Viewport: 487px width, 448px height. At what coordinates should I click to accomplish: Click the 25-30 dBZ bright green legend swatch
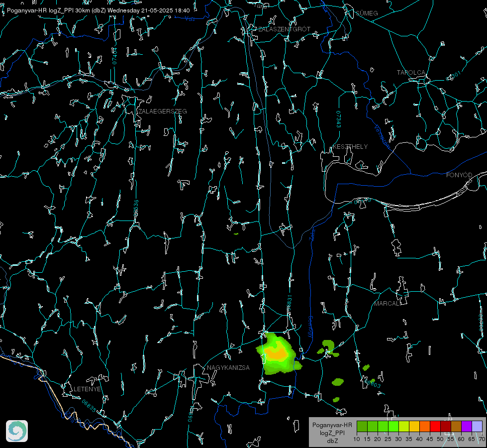[x=393, y=426]
